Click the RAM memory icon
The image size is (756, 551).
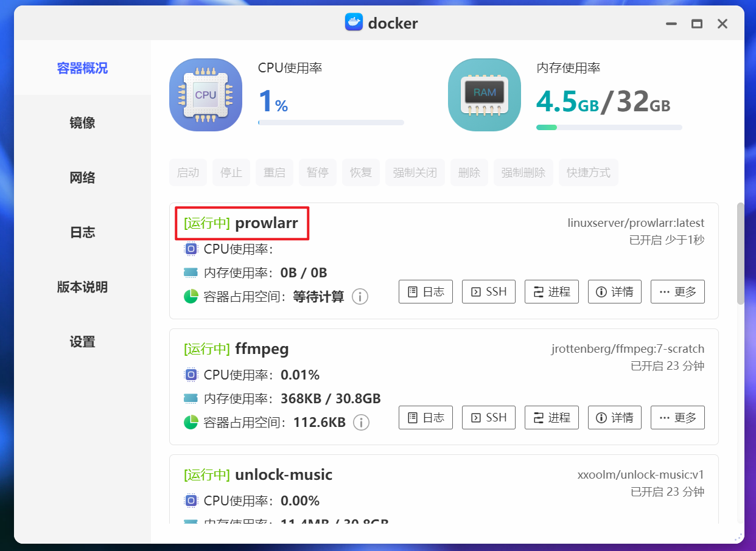(485, 95)
